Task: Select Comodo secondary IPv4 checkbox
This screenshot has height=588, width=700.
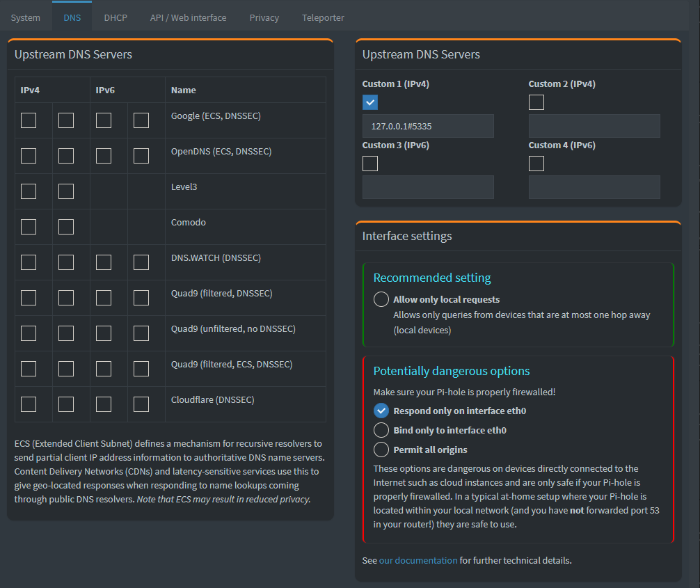Action: coord(66,227)
